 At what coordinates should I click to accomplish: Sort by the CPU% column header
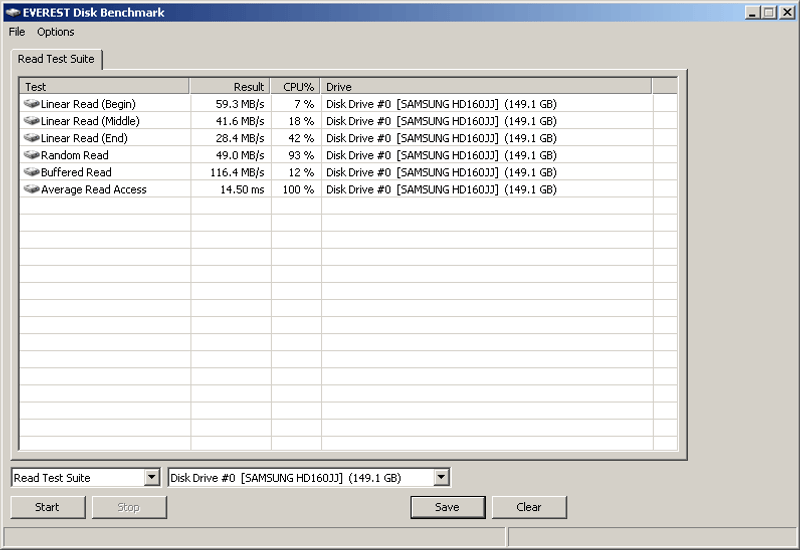[296, 86]
